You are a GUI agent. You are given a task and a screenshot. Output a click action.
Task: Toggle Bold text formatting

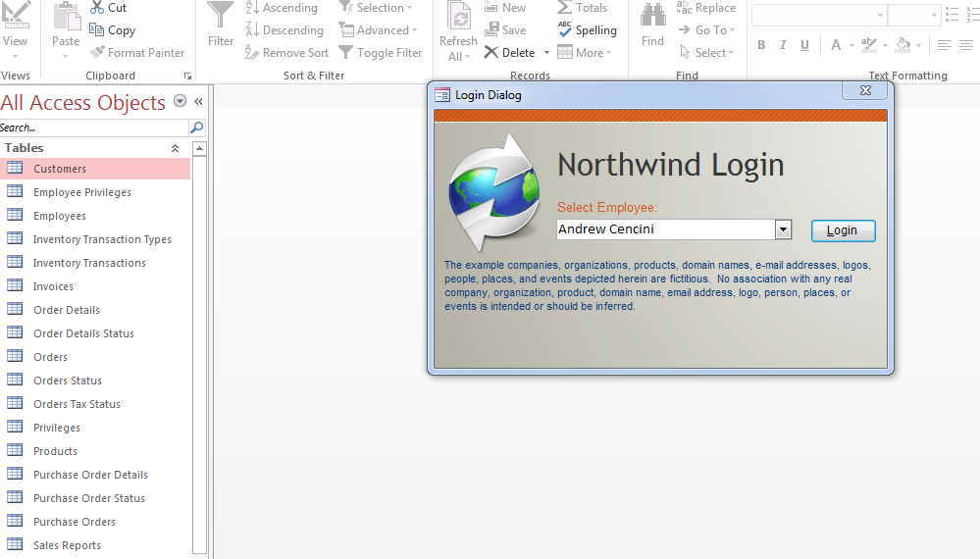[x=761, y=45]
